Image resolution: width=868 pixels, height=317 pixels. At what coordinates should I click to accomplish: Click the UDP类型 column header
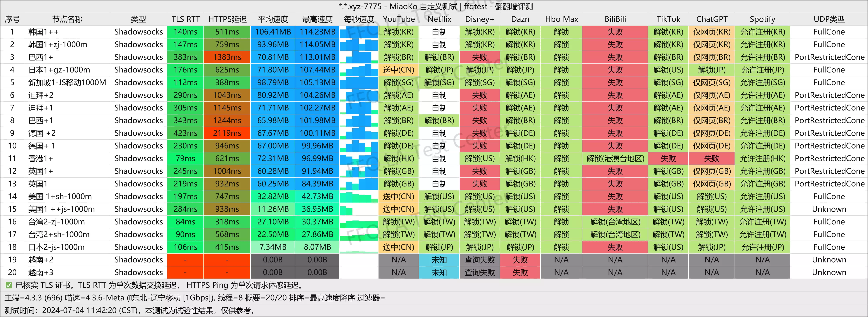tap(829, 19)
